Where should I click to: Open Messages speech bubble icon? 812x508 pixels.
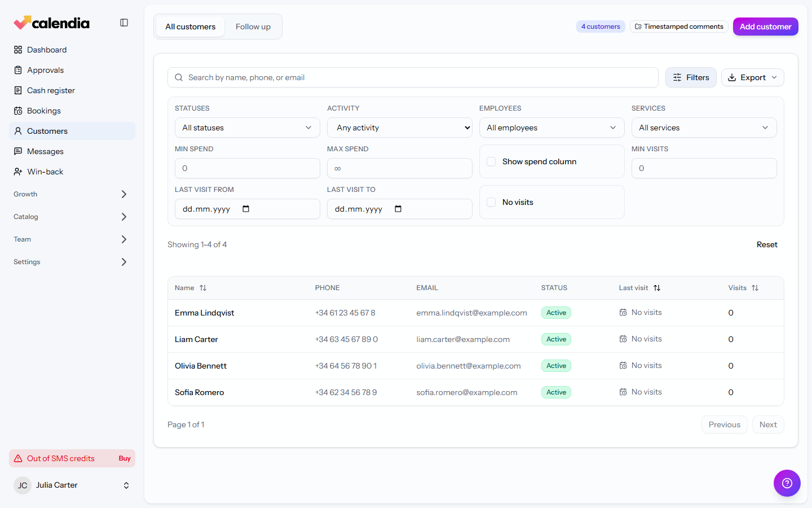pyautogui.click(x=18, y=151)
